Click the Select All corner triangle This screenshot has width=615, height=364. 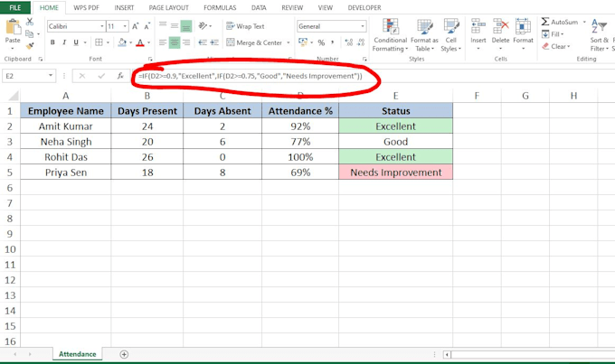pyautogui.click(x=14, y=96)
